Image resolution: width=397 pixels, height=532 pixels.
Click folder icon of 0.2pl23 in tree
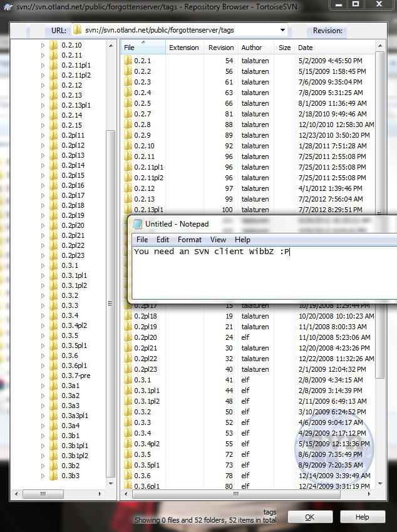click(x=53, y=255)
